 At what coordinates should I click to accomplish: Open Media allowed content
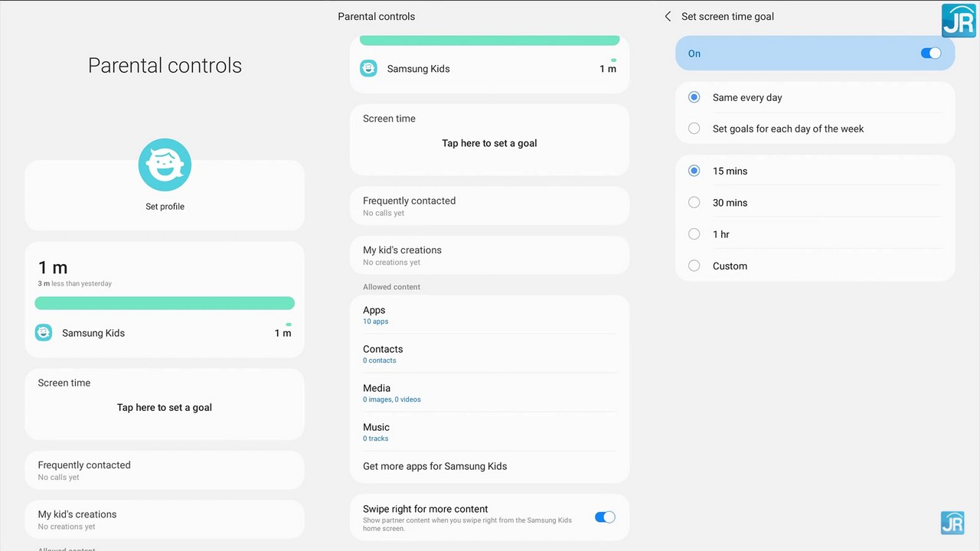(x=489, y=393)
